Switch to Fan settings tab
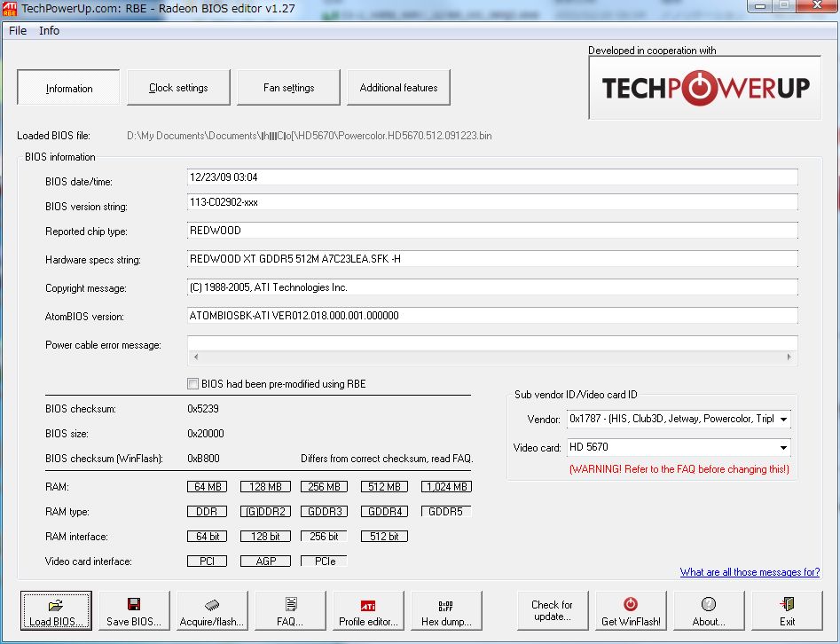The height and width of the screenshot is (644, 840). 288,87
